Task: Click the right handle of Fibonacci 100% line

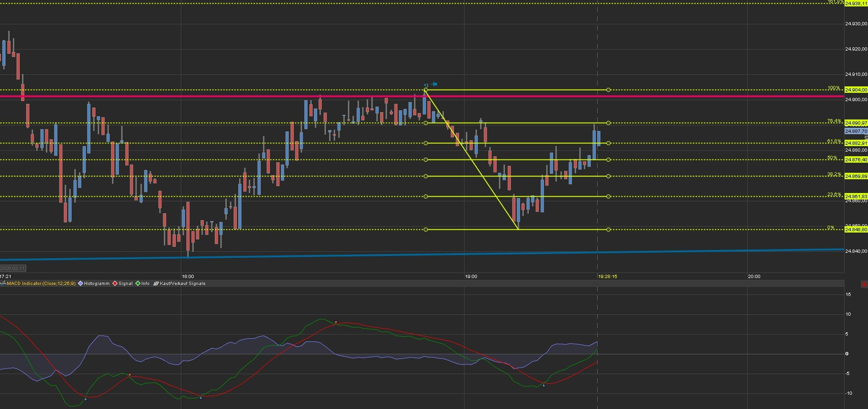Action: (608, 90)
